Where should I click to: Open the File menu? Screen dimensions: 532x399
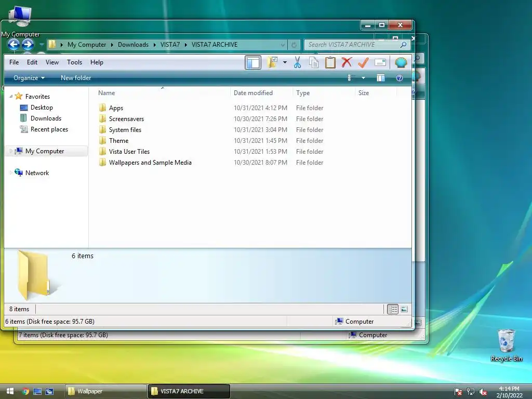click(14, 62)
